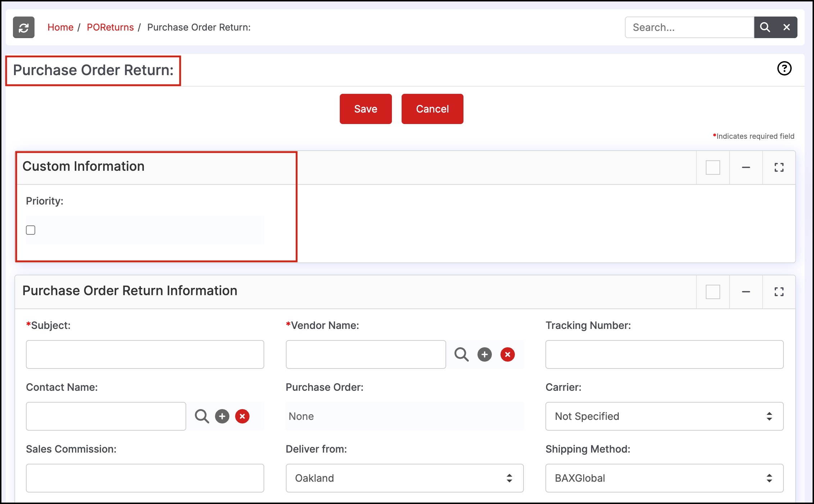
Task: Cancel the purchase order return
Action: pyautogui.click(x=432, y=109)
